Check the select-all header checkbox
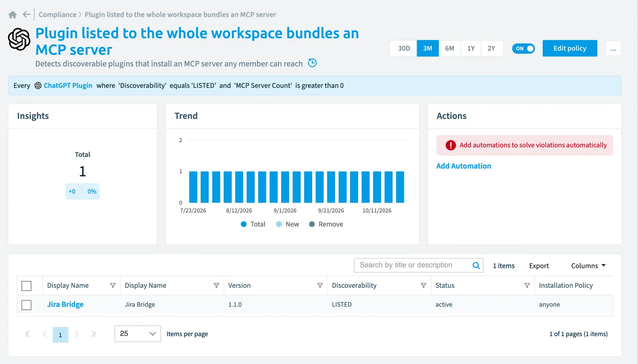Viewport: 638px width, 364px height. [26, 286]
